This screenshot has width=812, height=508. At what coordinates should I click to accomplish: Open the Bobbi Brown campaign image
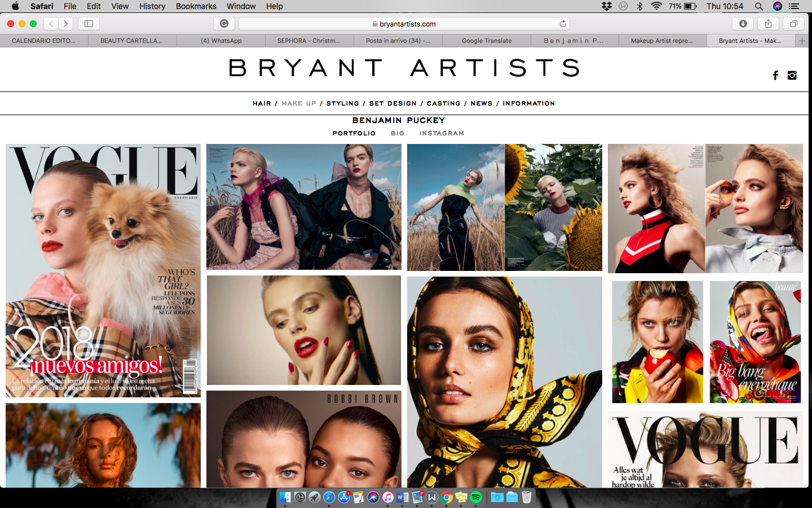[304, 439]
